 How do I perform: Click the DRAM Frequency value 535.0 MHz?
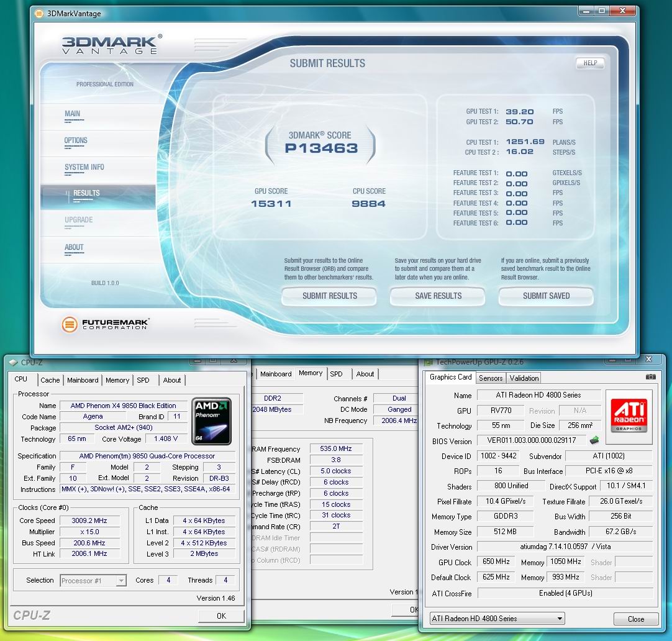pos(336,448)
